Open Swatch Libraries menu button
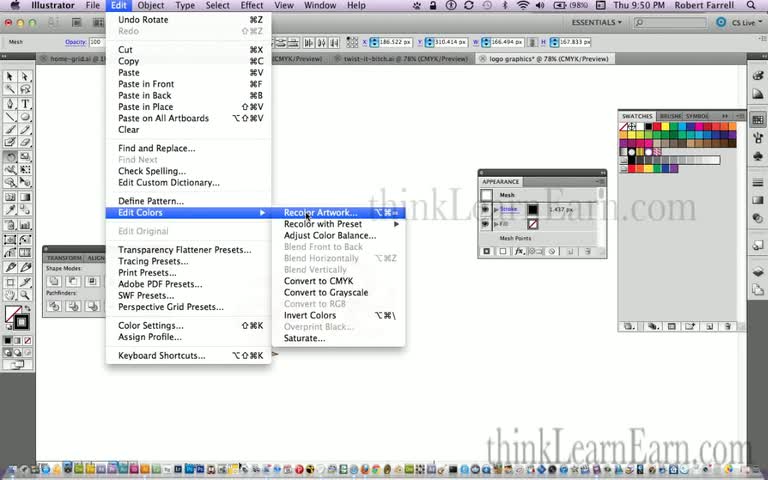768x480 pixels. point(629,326)
